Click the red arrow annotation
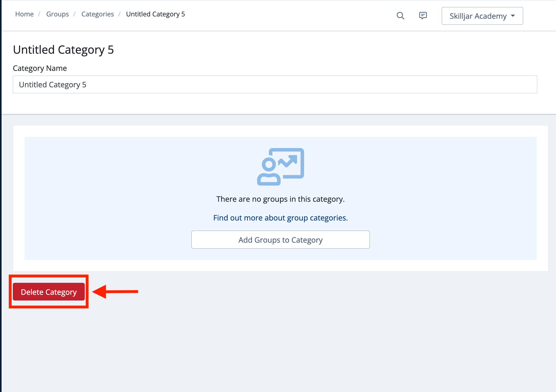Screen dimensions: 556x392 click(x=115, y=291)
